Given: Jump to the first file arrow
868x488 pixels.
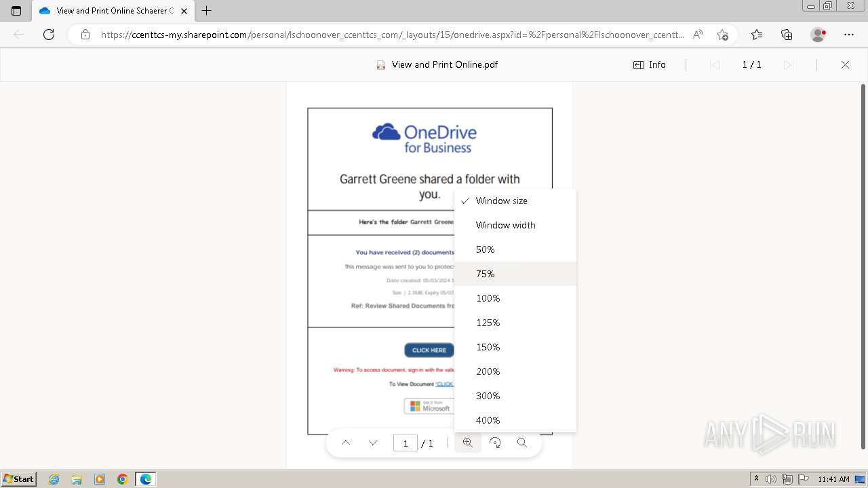Looking at the screenshot, I should 714,65.
